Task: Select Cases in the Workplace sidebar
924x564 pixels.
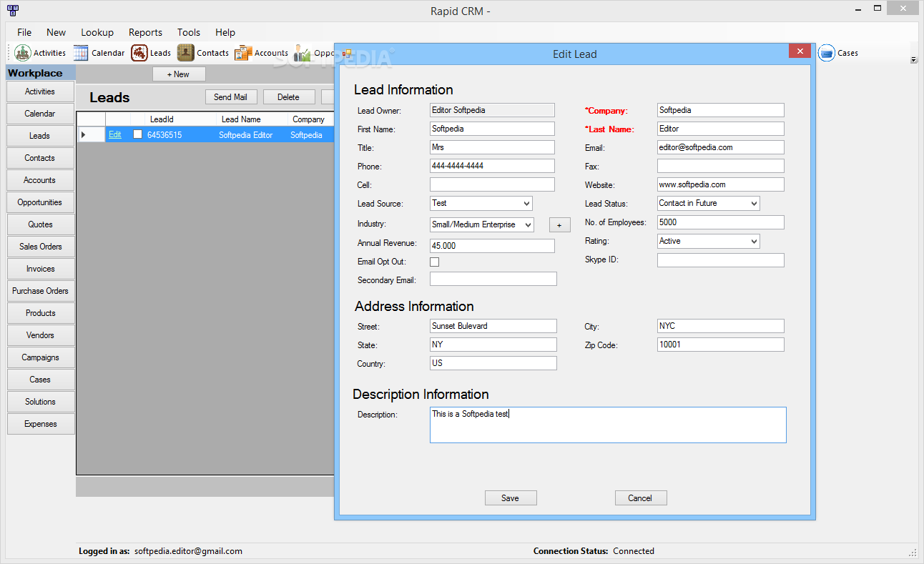Action: tap(40, 380)
